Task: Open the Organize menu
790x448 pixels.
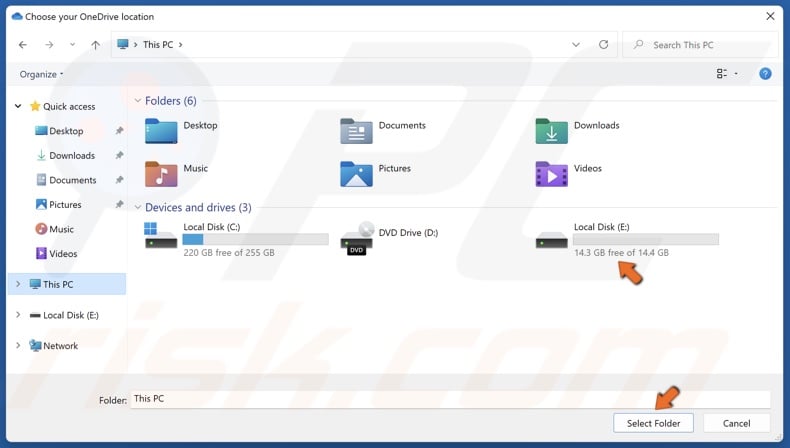Action: pos(41,74)
